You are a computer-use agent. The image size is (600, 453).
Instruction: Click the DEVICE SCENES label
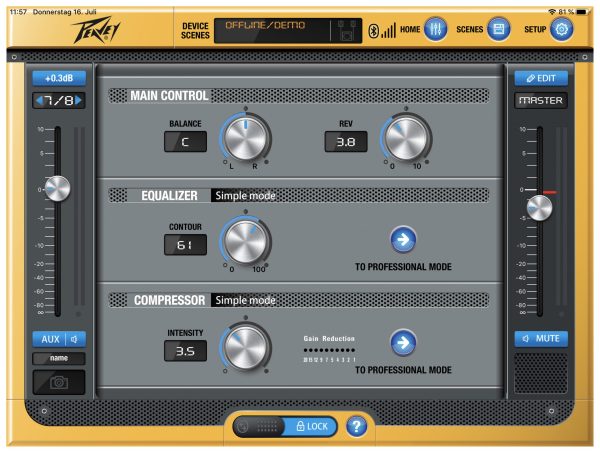(195, 31)
